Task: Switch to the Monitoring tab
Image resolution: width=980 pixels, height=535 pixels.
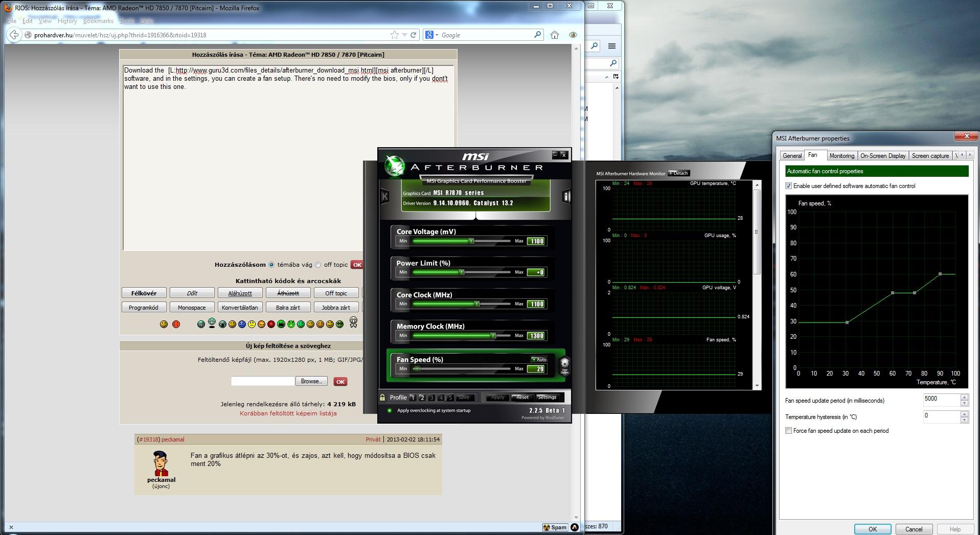Action: click(841, 156)
